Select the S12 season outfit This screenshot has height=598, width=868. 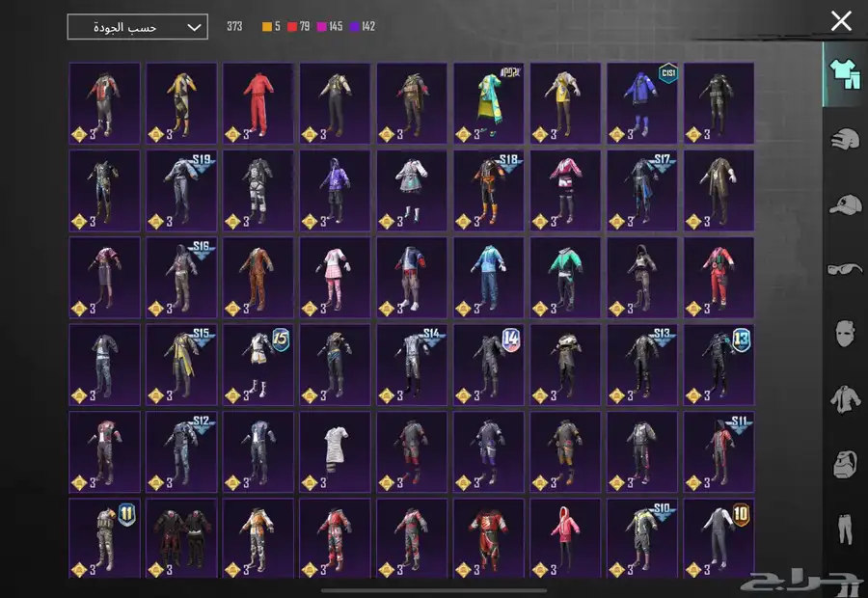[181, 451]
